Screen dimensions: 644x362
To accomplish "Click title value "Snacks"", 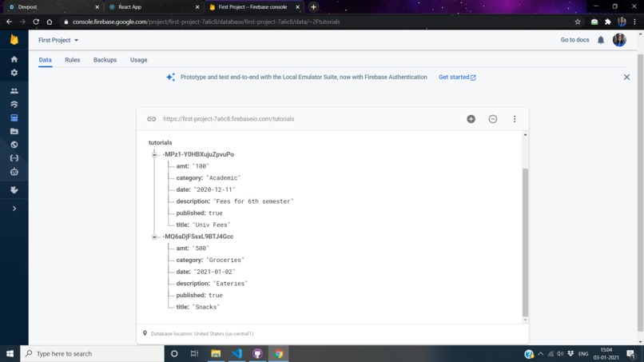I will tap(206, 307).
